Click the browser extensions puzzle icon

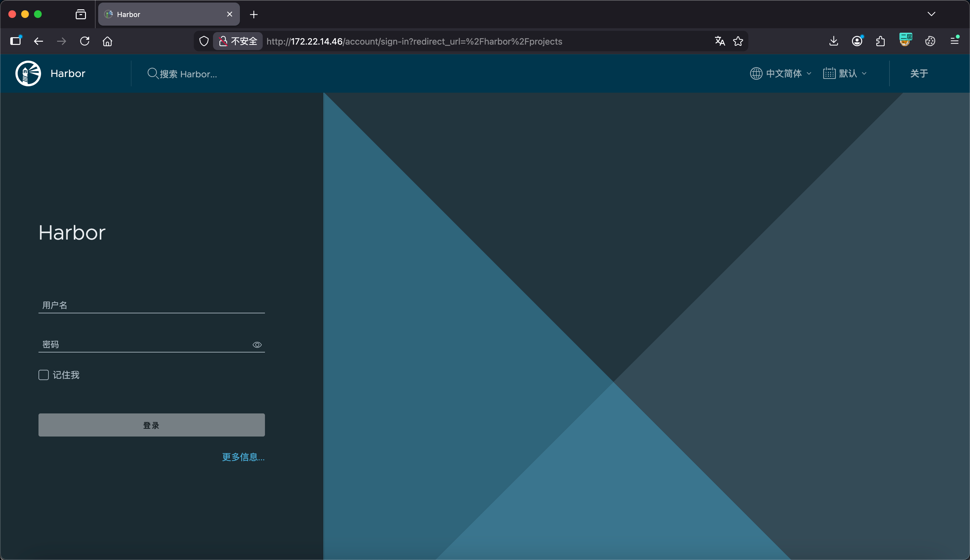click(881, 41)
